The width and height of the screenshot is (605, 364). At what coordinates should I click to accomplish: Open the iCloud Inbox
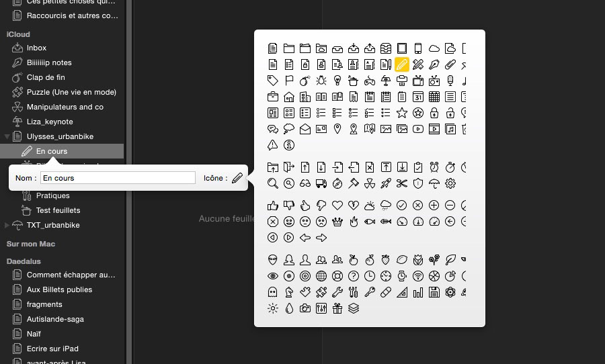[x=36, y=48]
